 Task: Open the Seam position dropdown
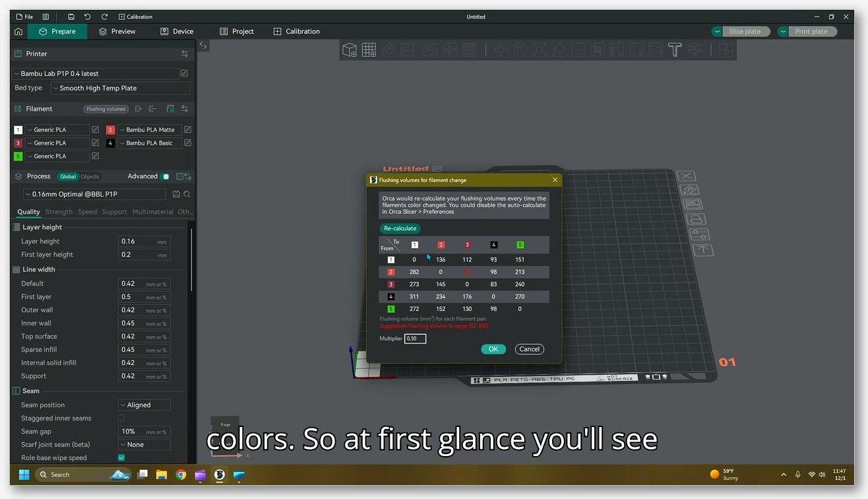[x=144, y=405]
